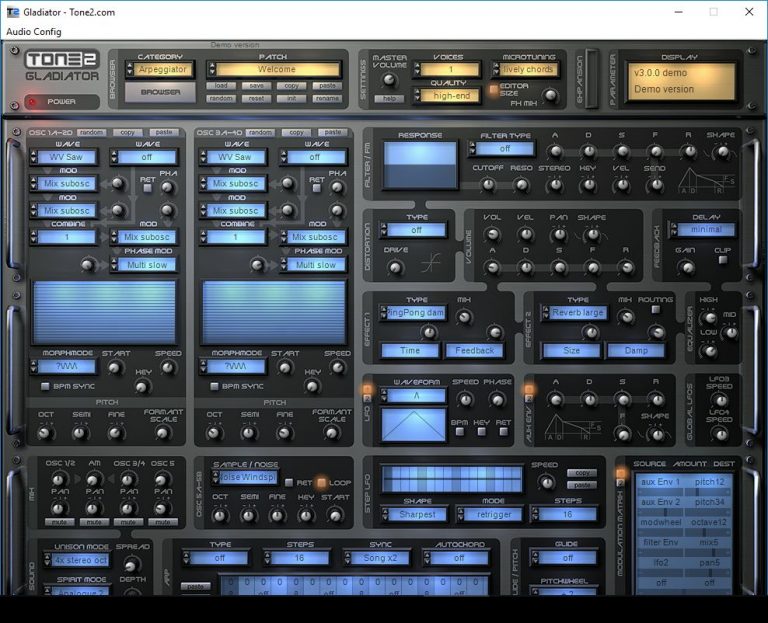Mute the OSC 5 mixer channel
This screenshot has width=768, height=623.
click(163, 522)
